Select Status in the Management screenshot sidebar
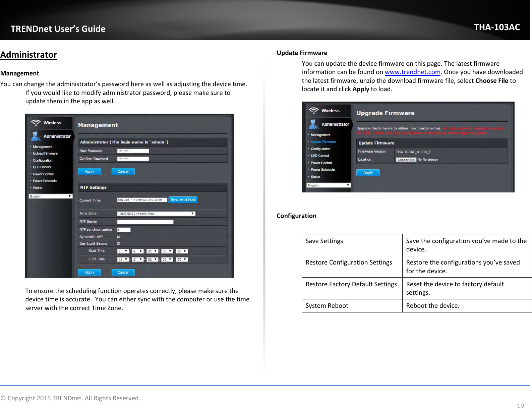532x408 pixels. tap(38, 188)
